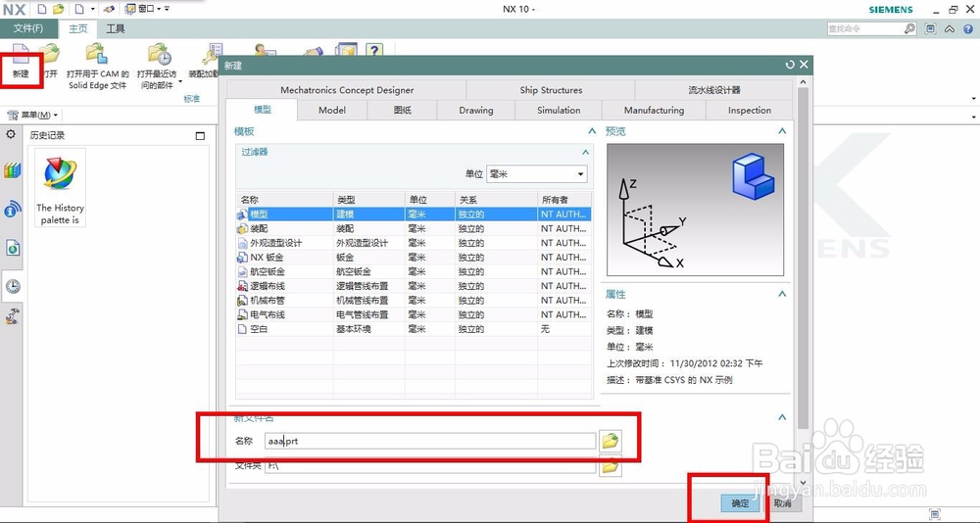Click the dialog scrollbar up arrow
The width and height of the screenshot is (980, 523).
[x=804, y=82]
